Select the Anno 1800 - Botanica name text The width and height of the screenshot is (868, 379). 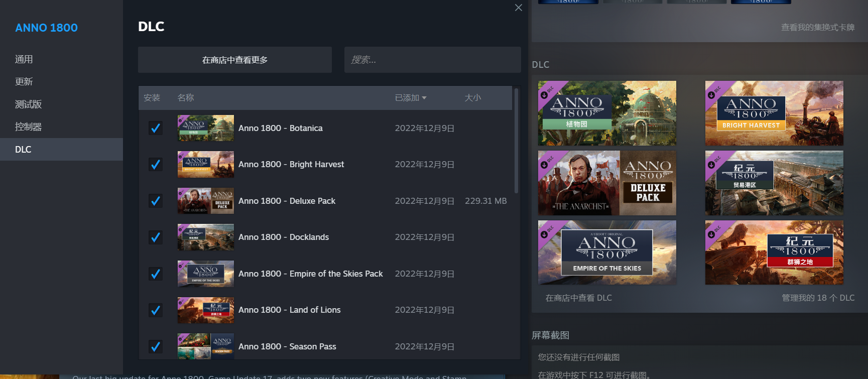(x=281, y=128)
